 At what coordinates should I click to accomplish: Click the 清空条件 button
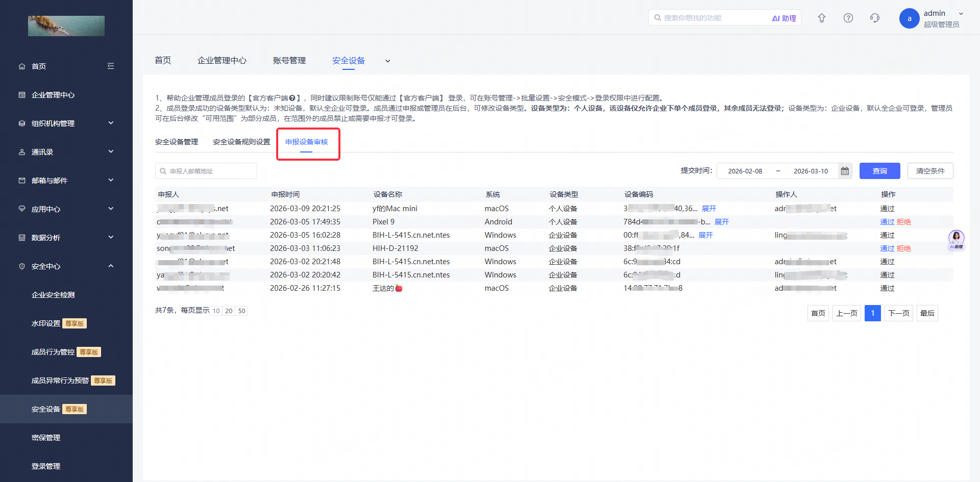pyautogui.click(x=930, y=171)
